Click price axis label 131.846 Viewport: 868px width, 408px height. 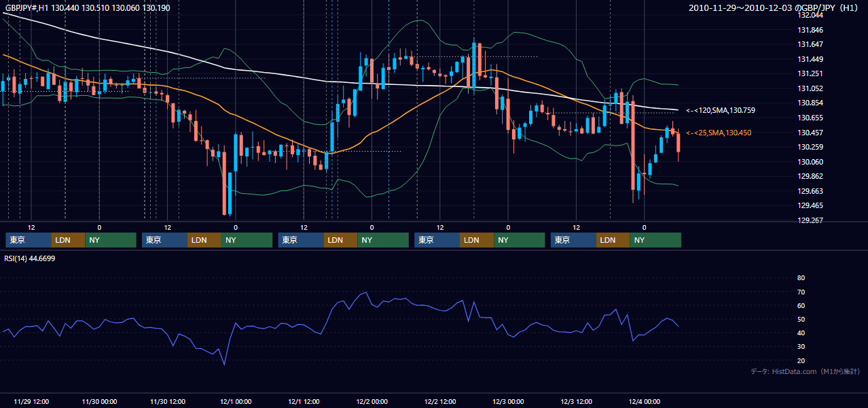[x=810, y=30]
